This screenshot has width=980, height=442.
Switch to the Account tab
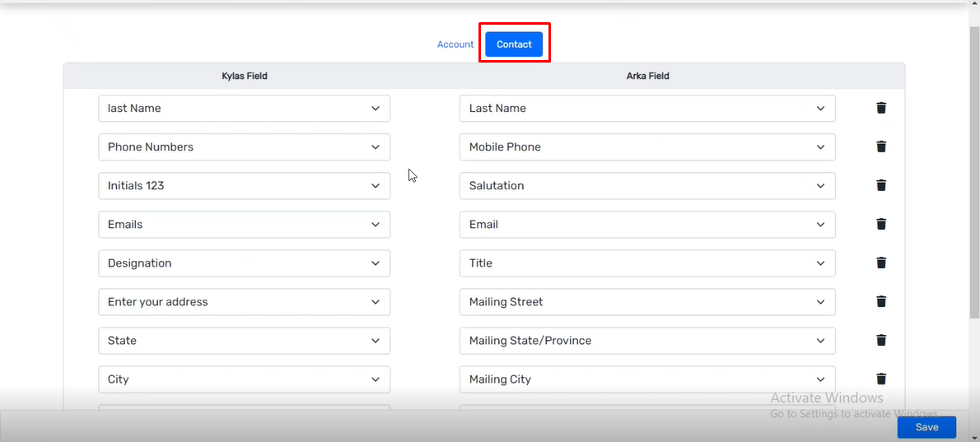coord(455,44)
